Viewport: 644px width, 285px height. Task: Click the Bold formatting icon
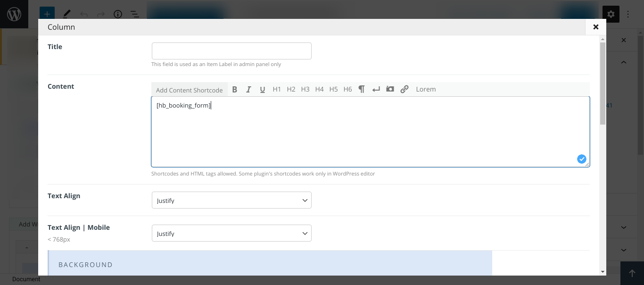[x=234, y=89]
